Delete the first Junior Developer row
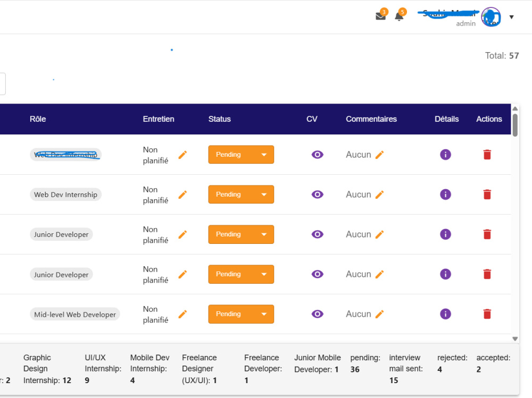The image size is (532, 398). tap(487, 234)
